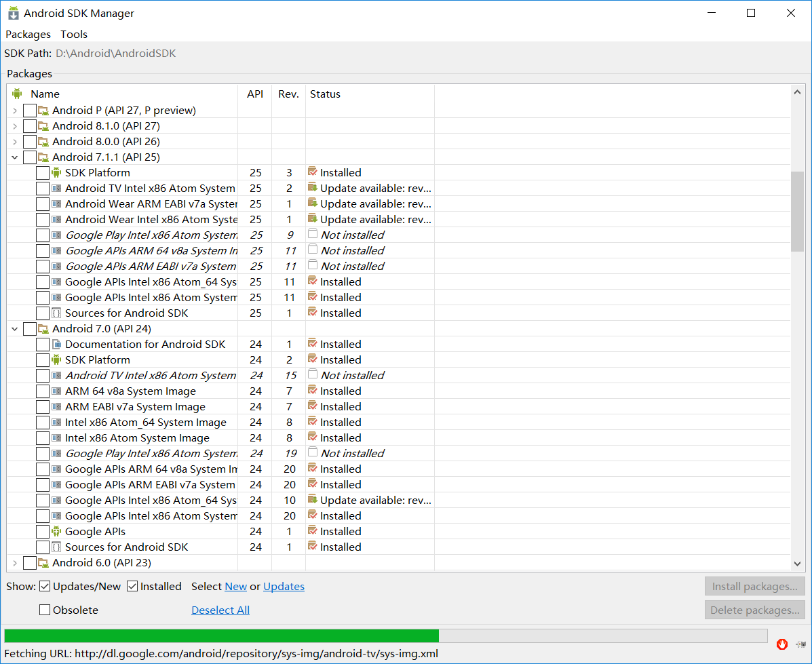Select the Google APIs ARM 64 v8a API 25 row

399,251
